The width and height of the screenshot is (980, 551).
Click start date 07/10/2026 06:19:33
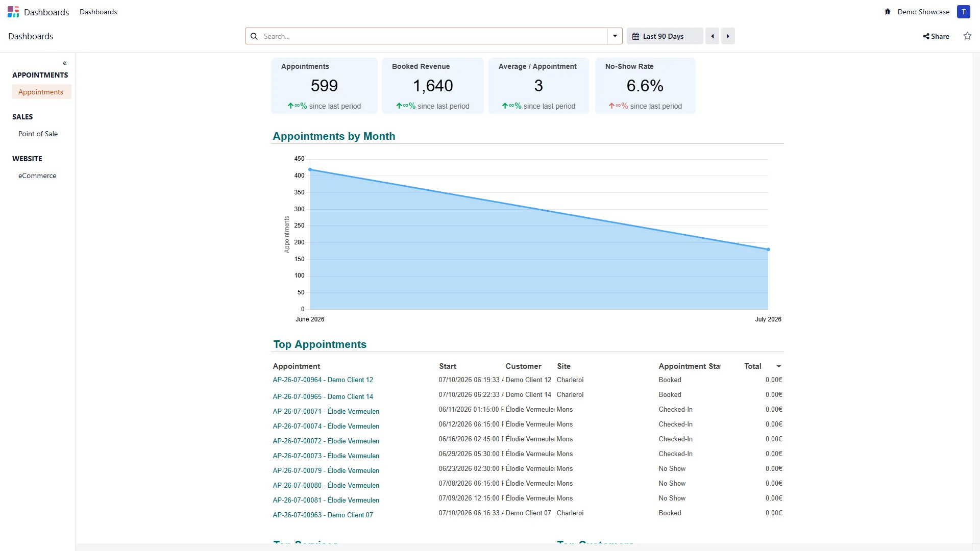(x=471, y=380)
